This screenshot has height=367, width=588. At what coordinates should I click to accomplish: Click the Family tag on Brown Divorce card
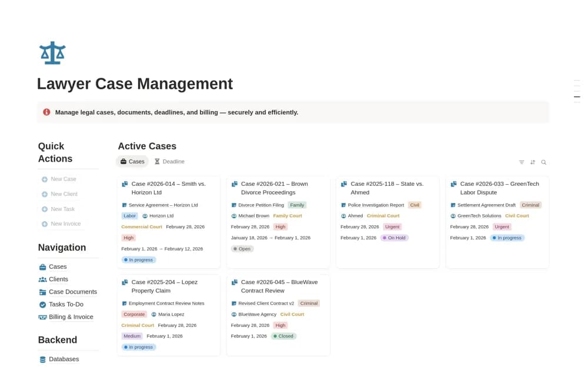point(297,205)
